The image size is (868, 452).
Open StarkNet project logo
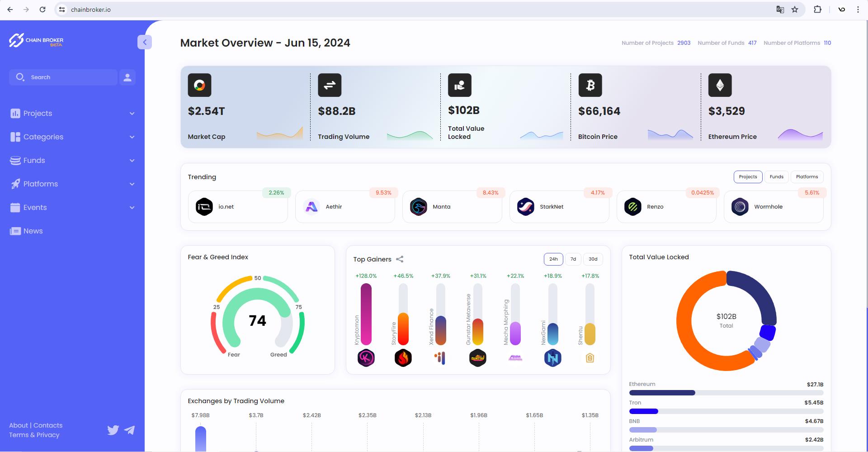point(526,207)
